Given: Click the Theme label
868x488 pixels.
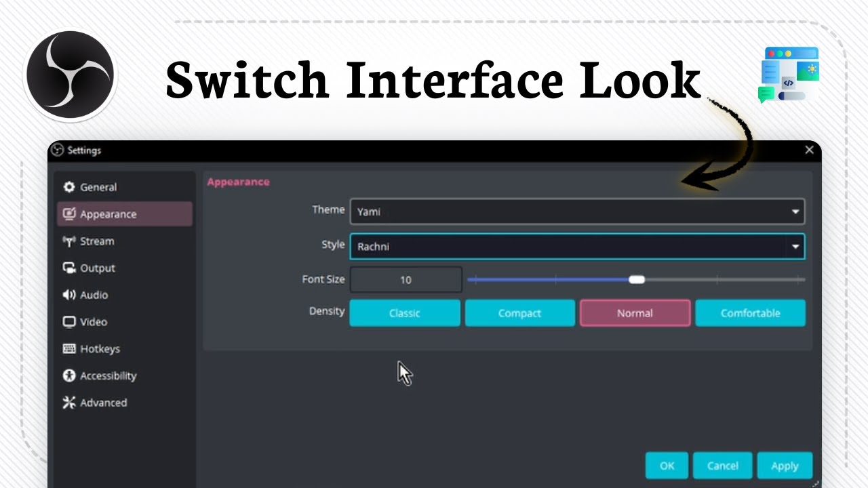Looking at the screenshot, I should point(328,209).
